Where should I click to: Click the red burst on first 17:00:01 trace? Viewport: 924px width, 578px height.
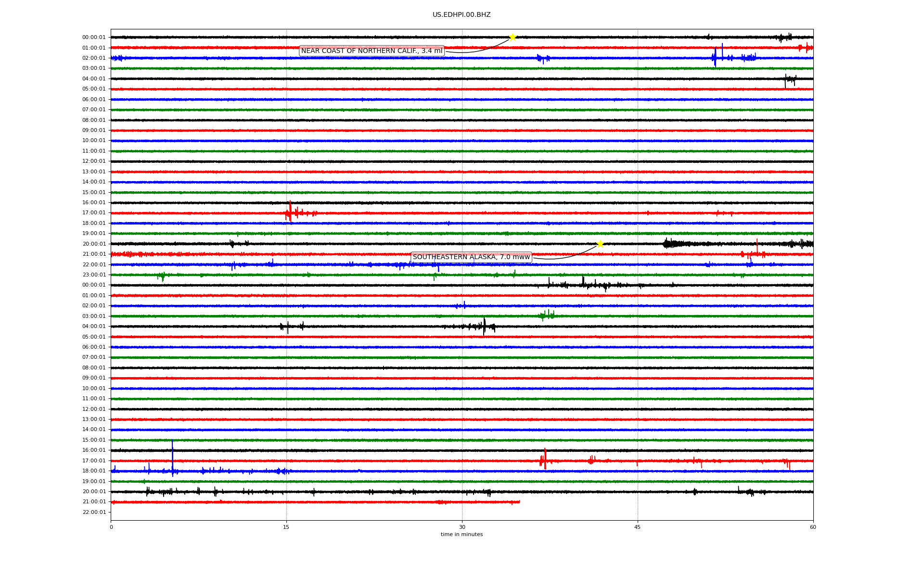[x=290, y=212]
